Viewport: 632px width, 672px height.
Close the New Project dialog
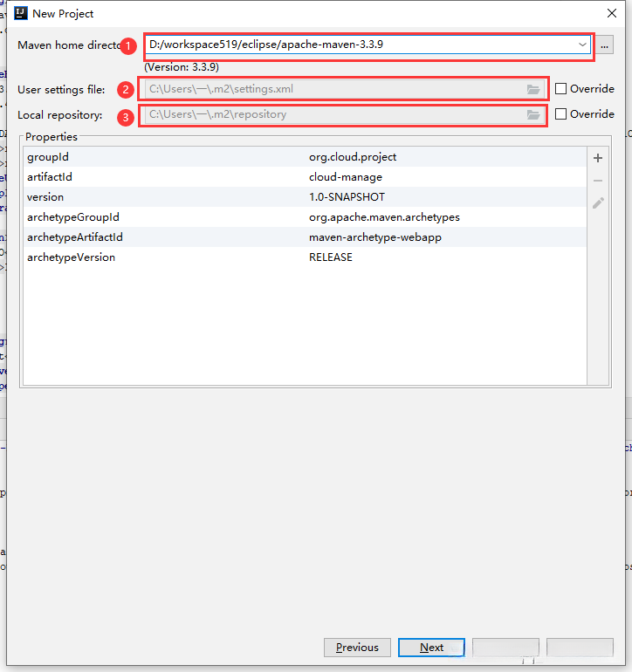tap(612, 13)
